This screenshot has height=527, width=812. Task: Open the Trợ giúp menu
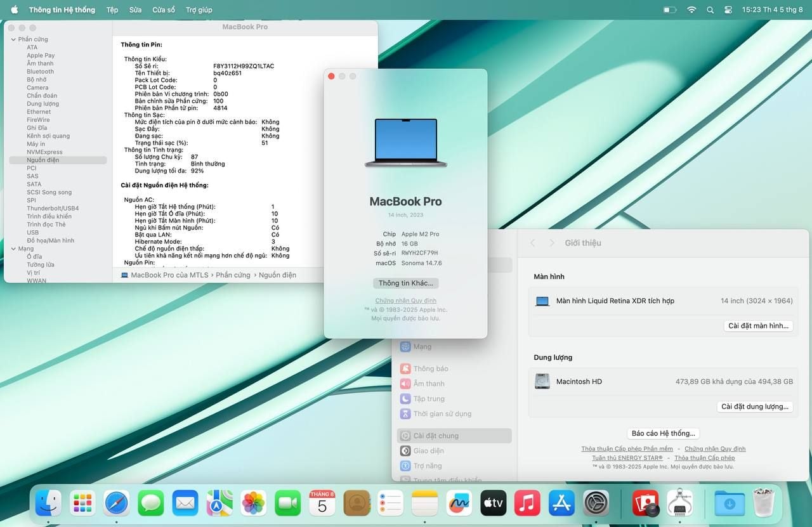tap(199, 10)
